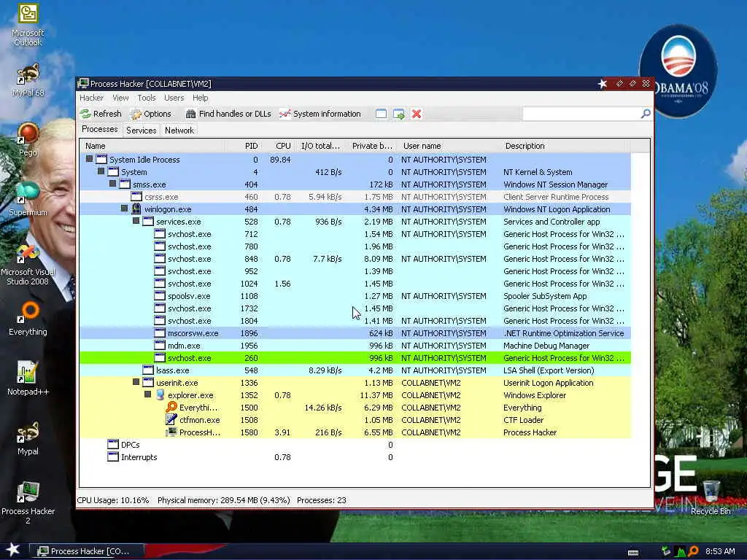Screen dimensions: 747x560
Task: Sort by the Private bytes column header
Action: [x=371, y=146]
